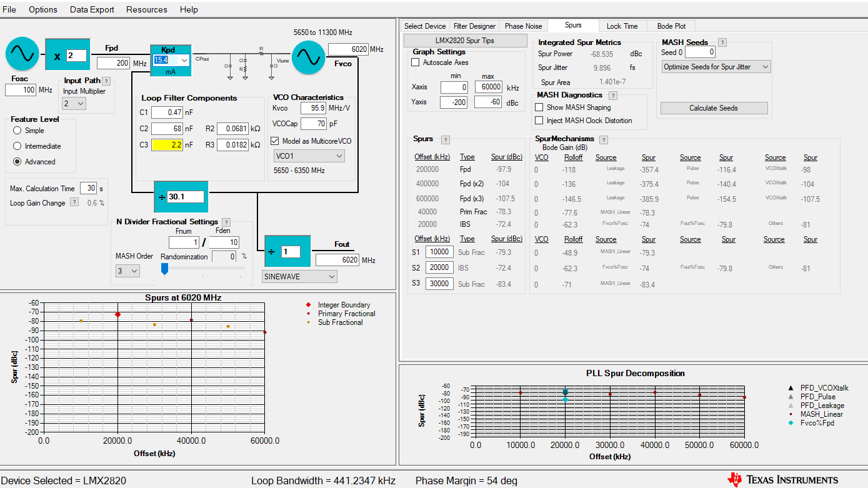The image size is (868, 488).
Task: Click the Randomization slider handle
Action: coord(165,269)
